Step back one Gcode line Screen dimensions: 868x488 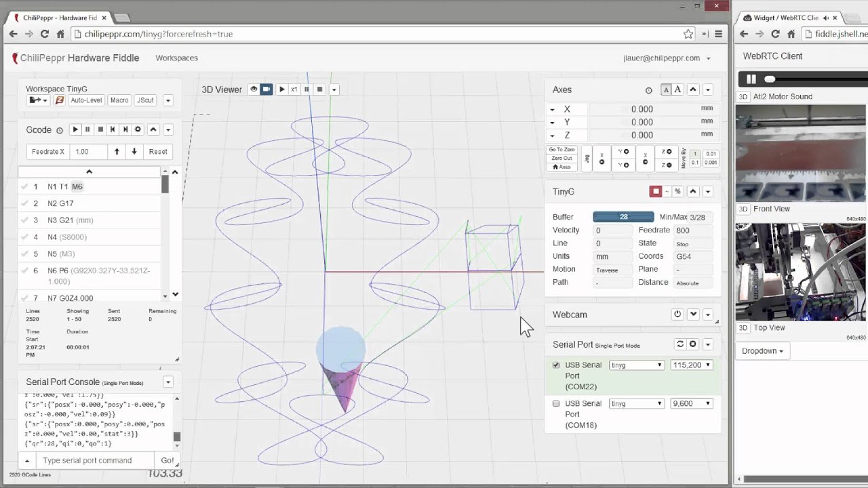tap(113, 129)
